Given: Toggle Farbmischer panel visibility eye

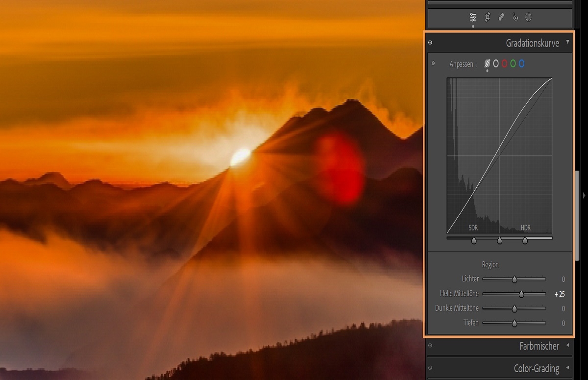Looking at the screenshot, I should tap(430, 345).
